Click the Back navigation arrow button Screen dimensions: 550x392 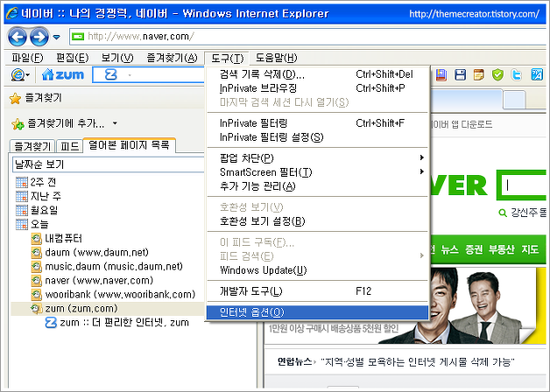17,37
